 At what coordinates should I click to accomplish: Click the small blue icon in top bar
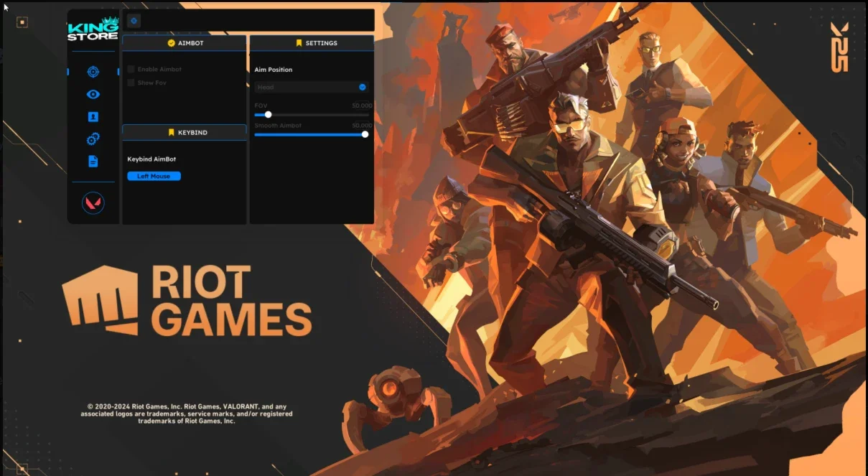[134, 21]
